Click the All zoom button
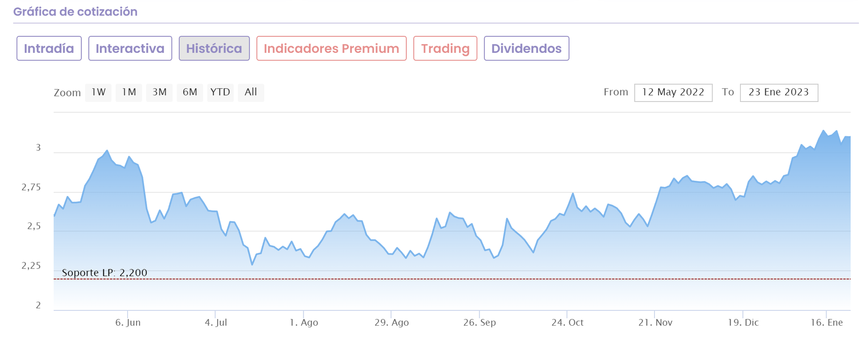 [x=251, y=92]
